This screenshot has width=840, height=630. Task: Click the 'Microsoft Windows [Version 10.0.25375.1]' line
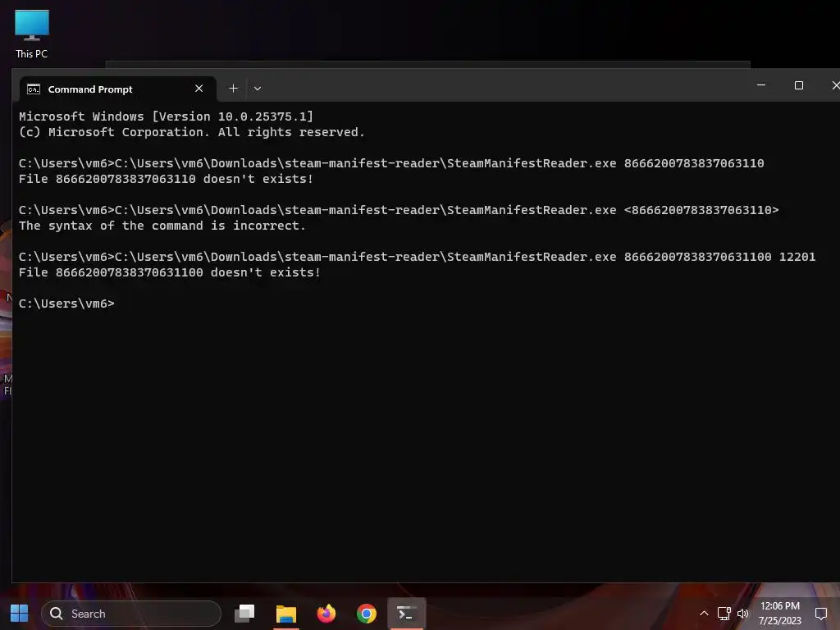(166, 116)
